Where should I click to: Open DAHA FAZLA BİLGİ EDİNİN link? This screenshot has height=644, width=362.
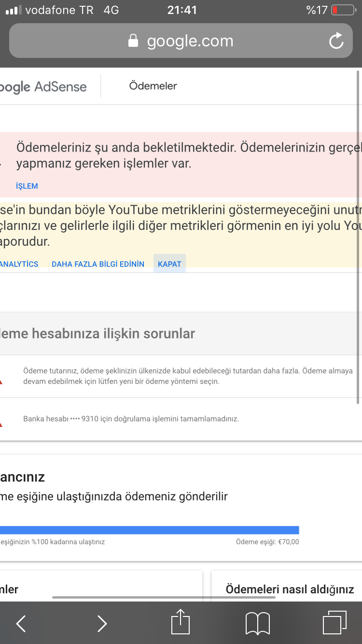[98, 264]
